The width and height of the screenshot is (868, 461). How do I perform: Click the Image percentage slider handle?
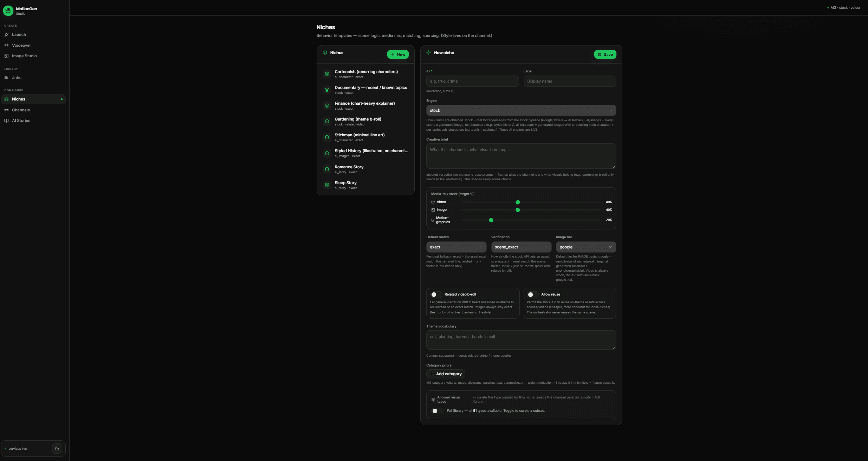(x=518, y=210)
